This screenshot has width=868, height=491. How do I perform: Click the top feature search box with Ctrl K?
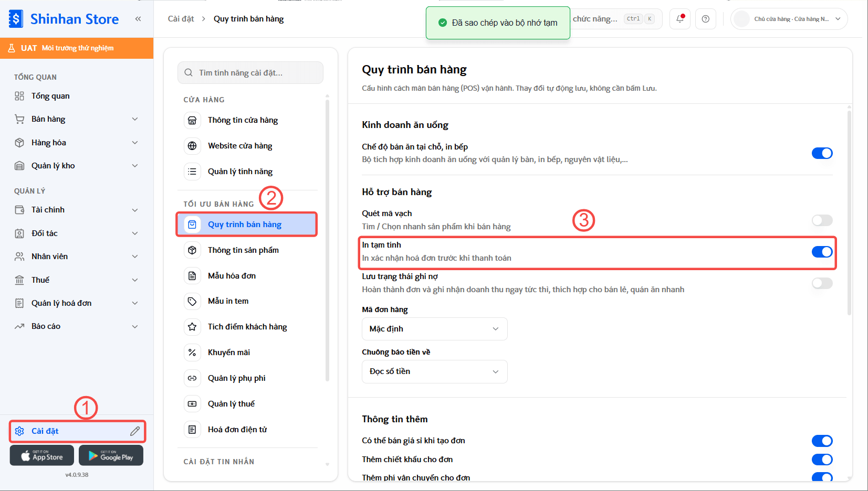(x=615, y=19)
